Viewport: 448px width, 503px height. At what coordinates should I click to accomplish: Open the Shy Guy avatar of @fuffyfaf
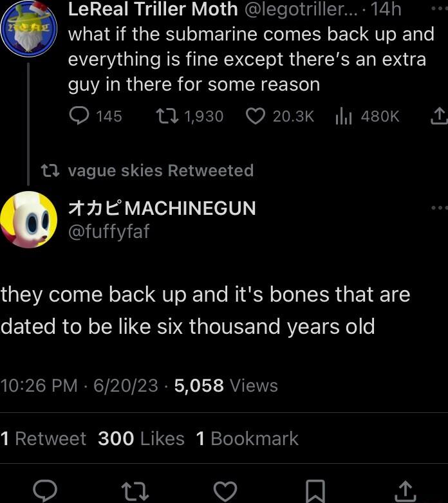click(29, 219)
